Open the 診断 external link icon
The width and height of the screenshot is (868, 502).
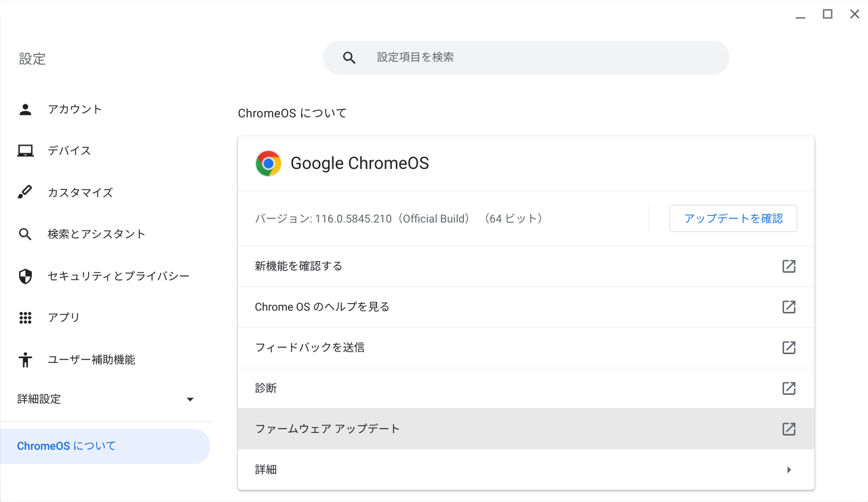point(789,388)
